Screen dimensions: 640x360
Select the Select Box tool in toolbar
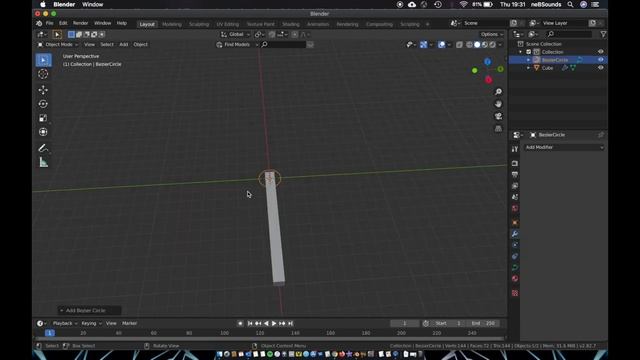43,60
